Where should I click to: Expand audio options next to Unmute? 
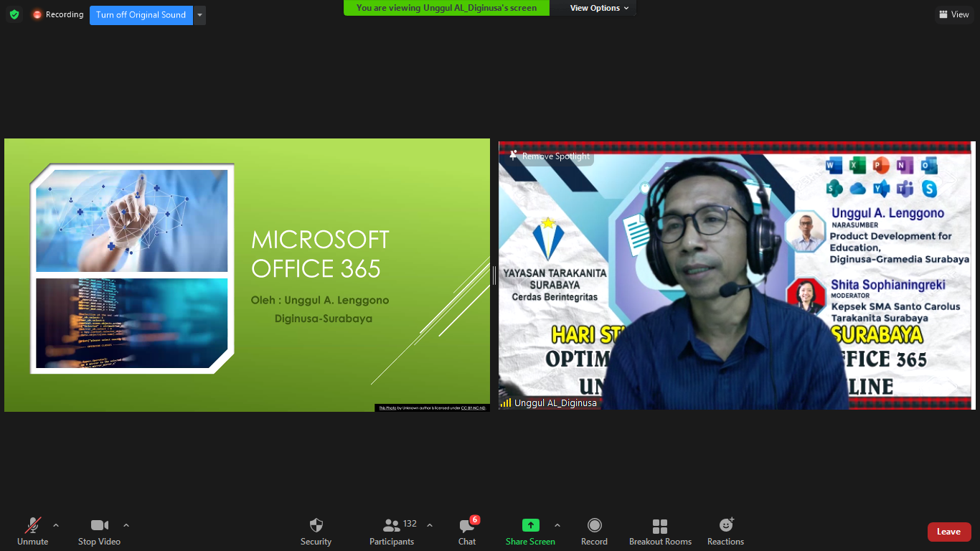tap(56, 525)
